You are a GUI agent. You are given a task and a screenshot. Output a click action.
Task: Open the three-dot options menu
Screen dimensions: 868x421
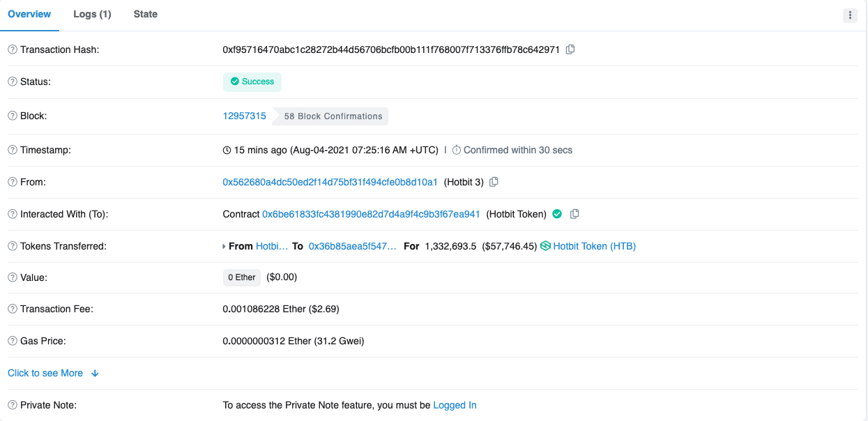click(850, 15)
